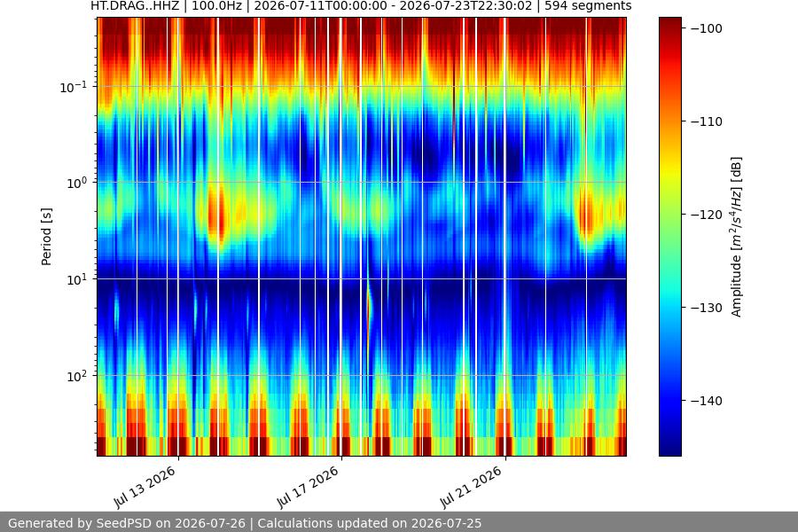Click the 10¹ period tick label

(76, 279)
